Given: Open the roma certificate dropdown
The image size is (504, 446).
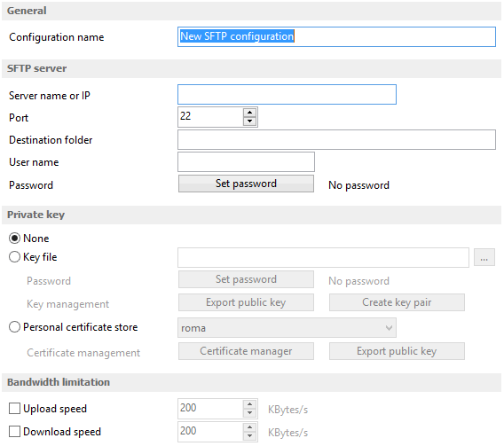Looking at the screenshot, I should point(287,328).
